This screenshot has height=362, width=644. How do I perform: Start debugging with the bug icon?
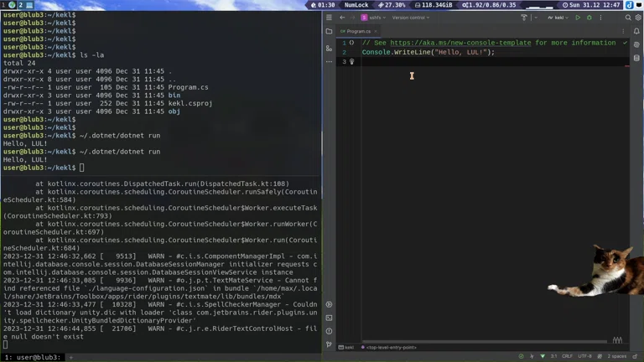589,17
